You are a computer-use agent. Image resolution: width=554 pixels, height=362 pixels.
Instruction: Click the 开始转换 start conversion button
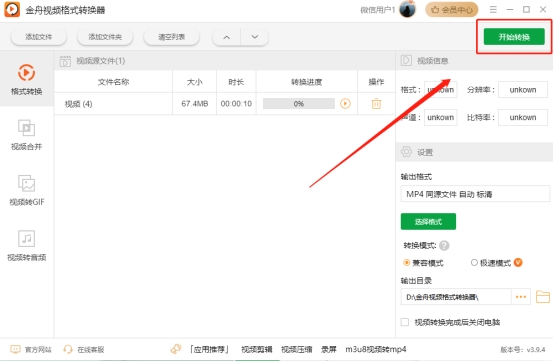pos(514,37)
